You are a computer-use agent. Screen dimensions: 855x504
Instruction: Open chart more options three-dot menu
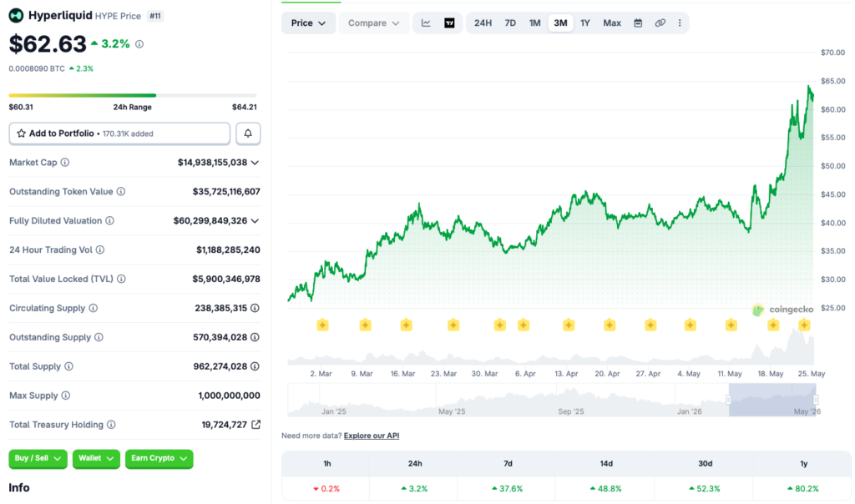(680, 23)
